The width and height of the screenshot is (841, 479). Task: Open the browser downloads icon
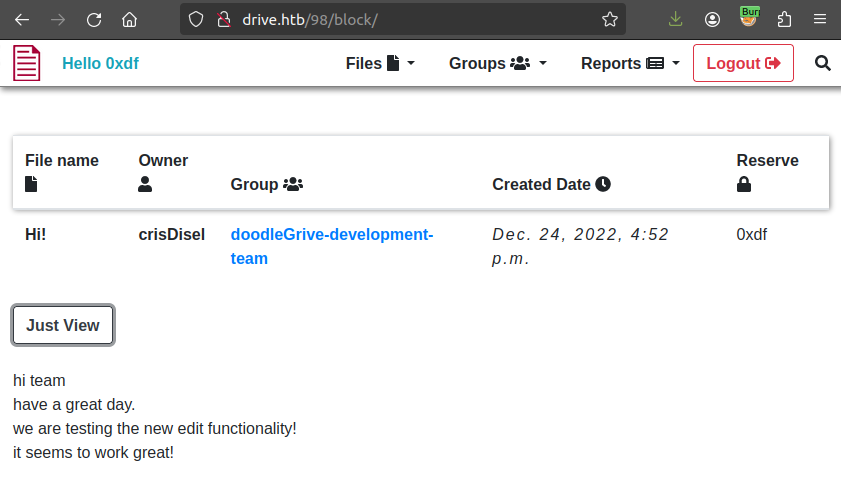click(x=676, y=19)
